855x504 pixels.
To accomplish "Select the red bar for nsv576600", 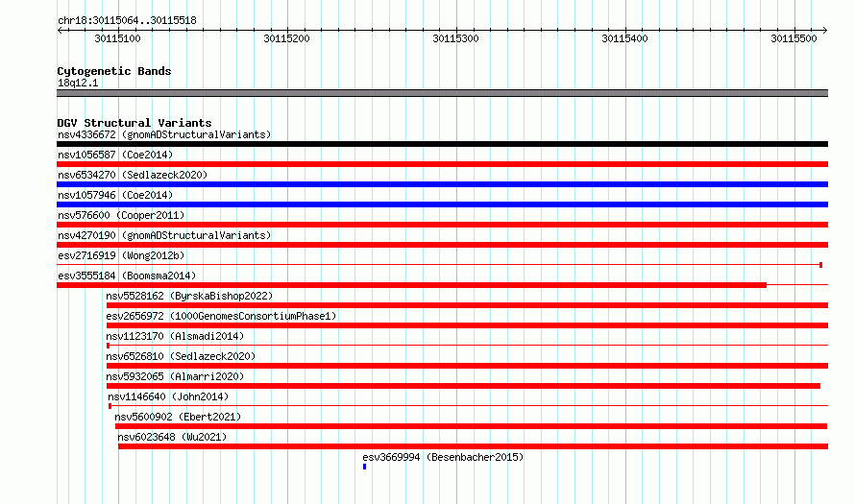I will [x=442, y=225].
